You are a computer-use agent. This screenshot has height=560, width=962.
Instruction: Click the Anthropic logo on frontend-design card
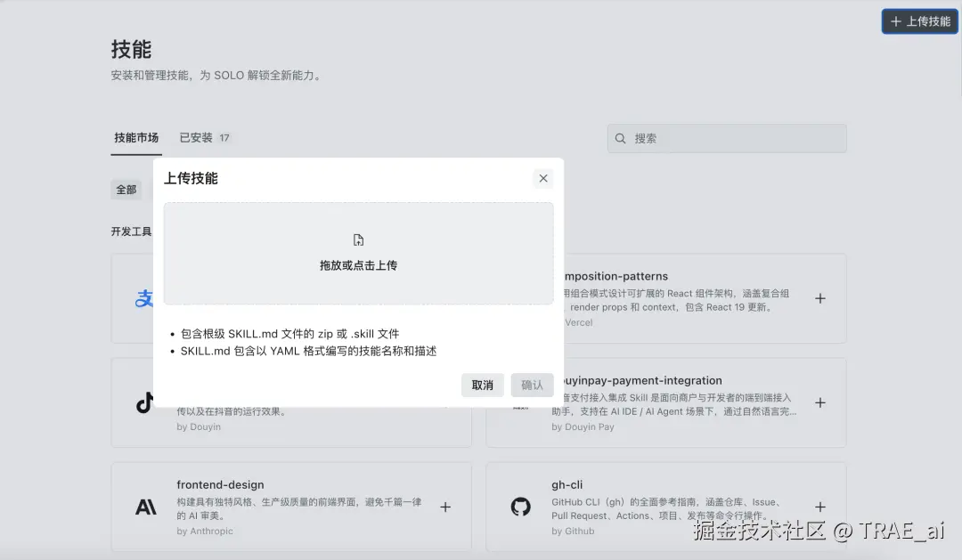(x=146, y=507)
